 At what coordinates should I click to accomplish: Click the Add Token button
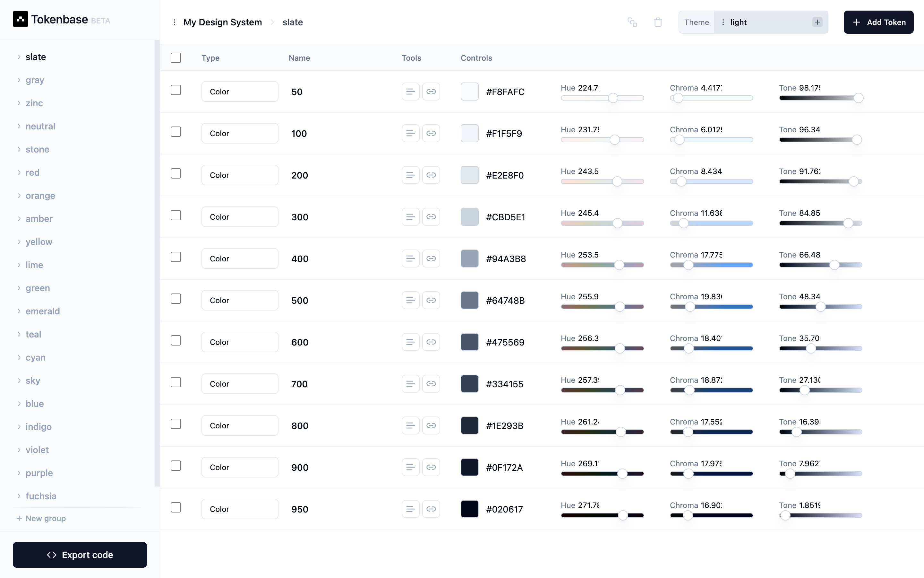pos(878,22)
